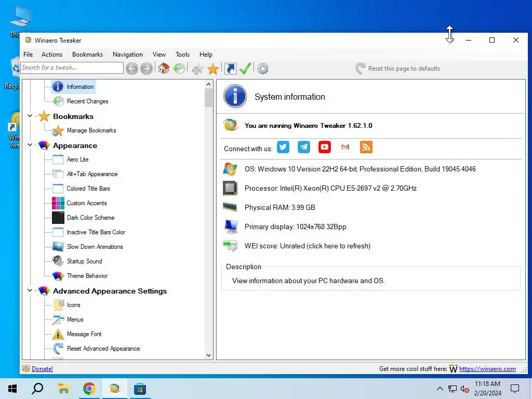This screenshot has height=399, width=532.
Task: Open the Help menu
Action: coord(206,55)
